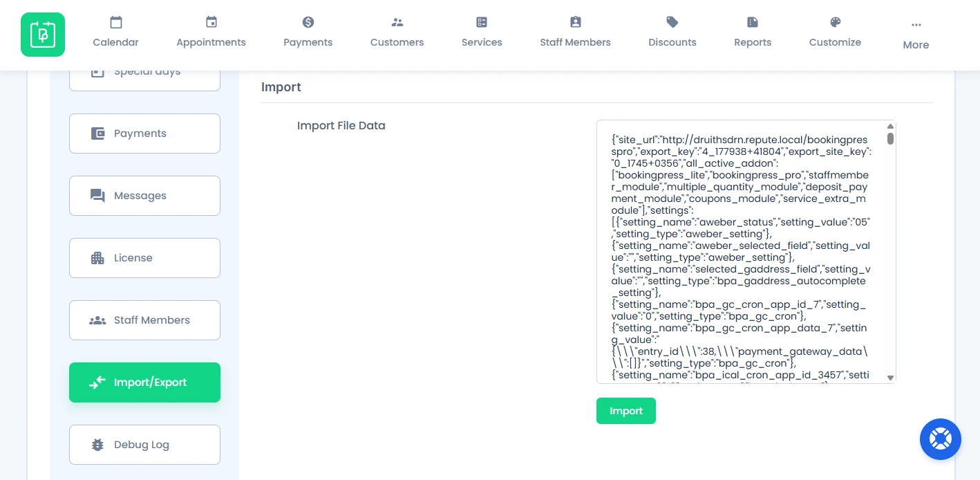Screen dimensions: 980x480
Task: Open the Calendar icon in navbar
Action: pyautogui.click(x=116, y=22)
